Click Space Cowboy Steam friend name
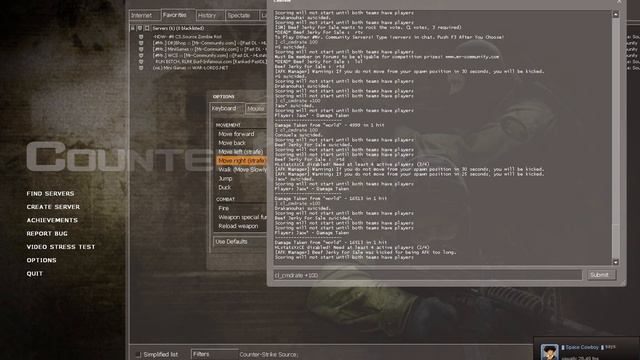The height and width of the screenshot is (360, 640). (582, 347)
